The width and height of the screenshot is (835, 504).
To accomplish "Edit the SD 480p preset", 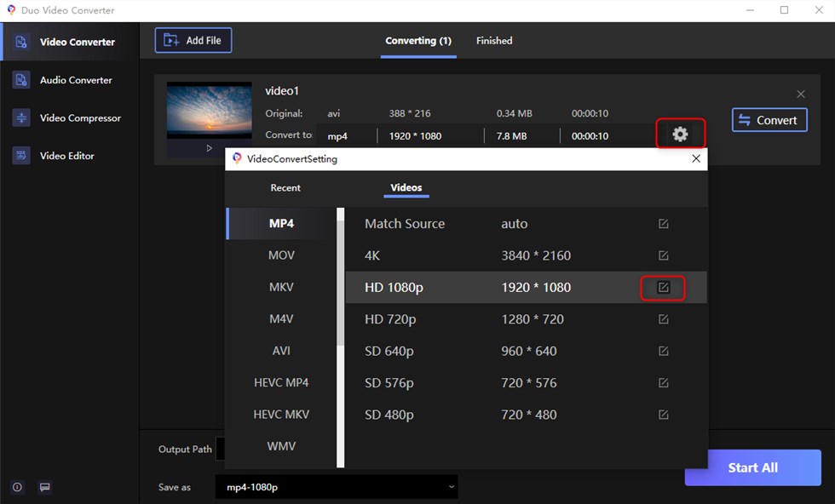I will click(663, 415).
